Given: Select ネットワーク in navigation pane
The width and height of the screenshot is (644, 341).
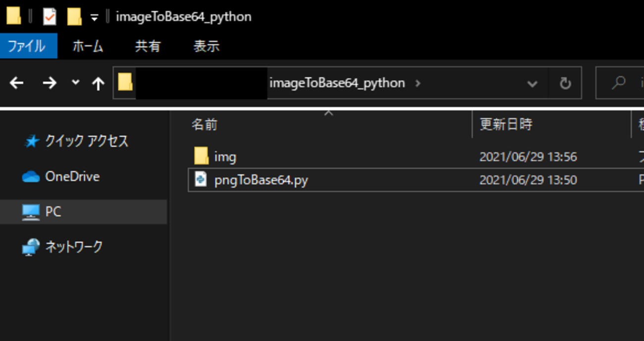Looking at the screenshot, I should click(x=74, y=246).
